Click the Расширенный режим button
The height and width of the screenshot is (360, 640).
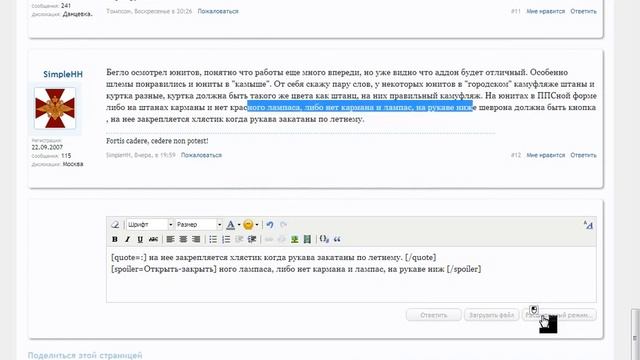[559, 315]
